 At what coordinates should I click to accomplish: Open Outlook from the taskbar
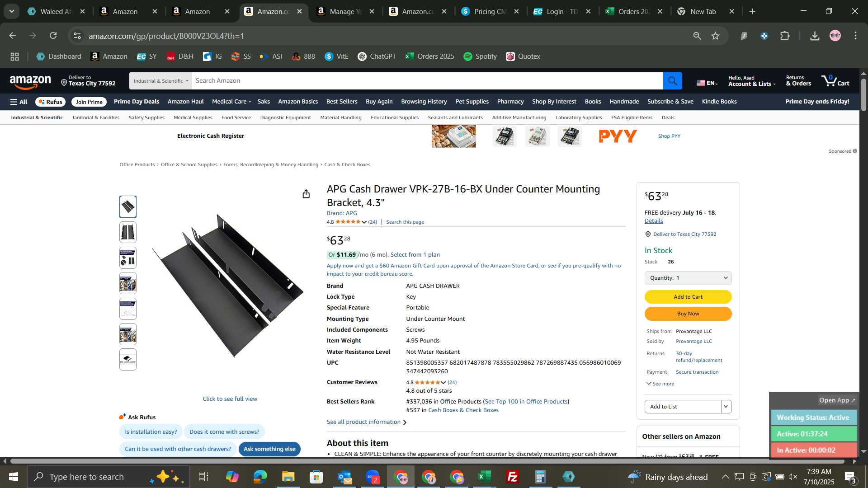(x=344, y=477)
